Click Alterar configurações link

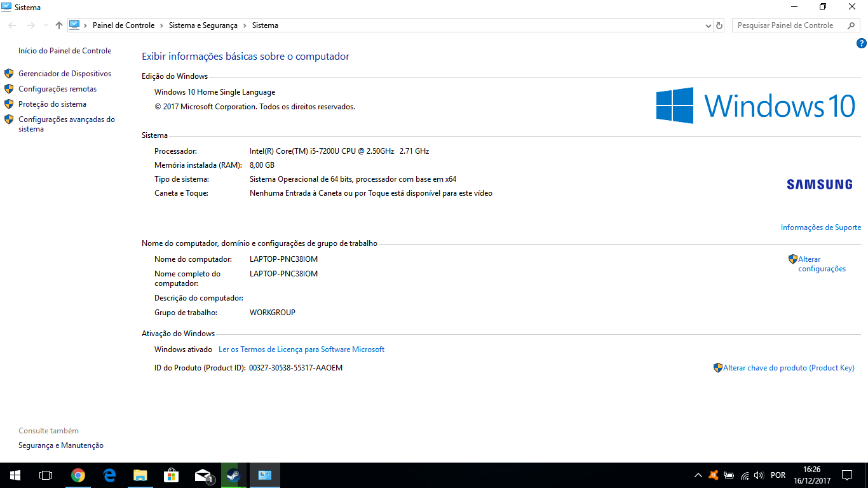[822, 264]
